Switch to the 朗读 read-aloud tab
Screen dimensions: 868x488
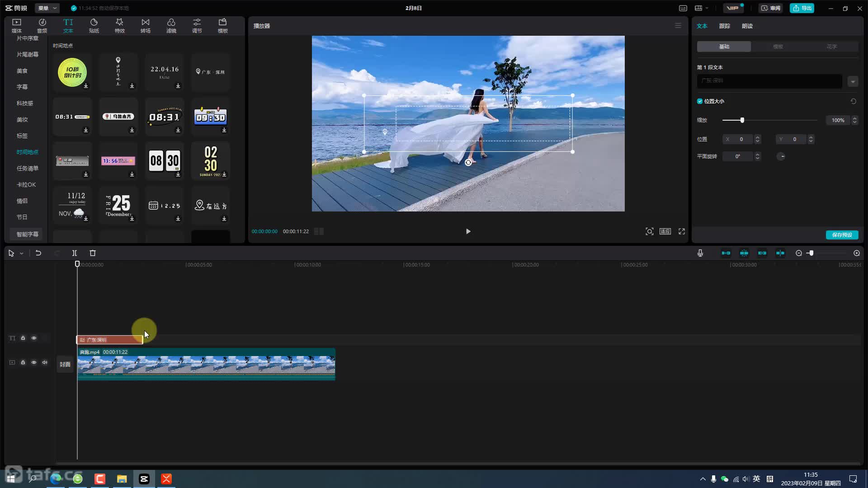click(x=747, y=26)
